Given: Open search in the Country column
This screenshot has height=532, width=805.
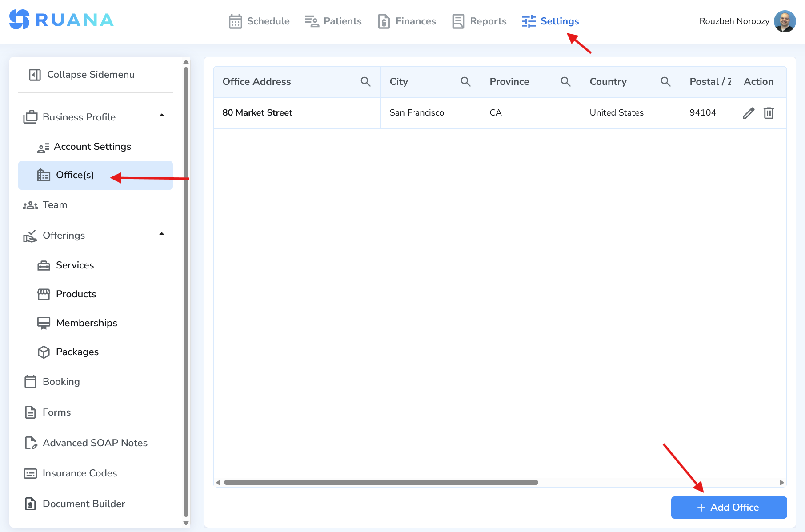Looking at the screenshot, I should (665, 81).
